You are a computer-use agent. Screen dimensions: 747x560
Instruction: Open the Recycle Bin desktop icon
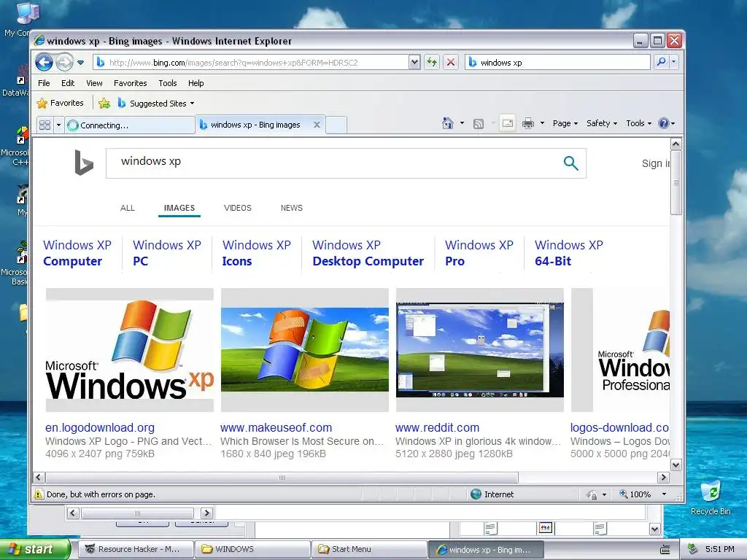click(711, 497)
